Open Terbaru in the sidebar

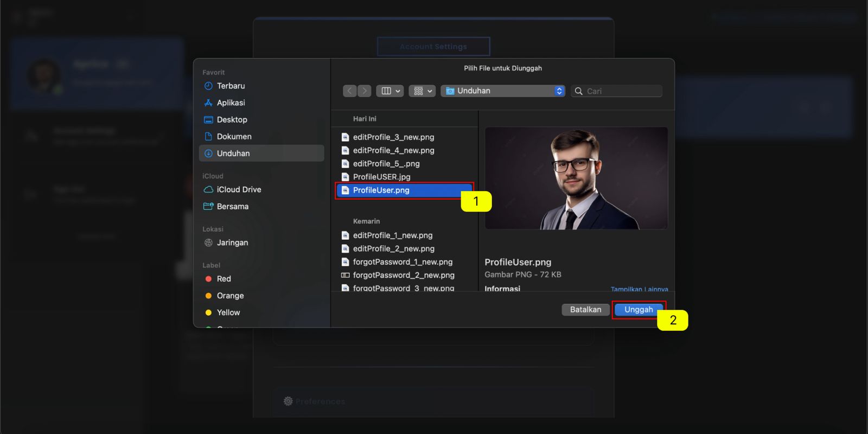tap(231, 86)
